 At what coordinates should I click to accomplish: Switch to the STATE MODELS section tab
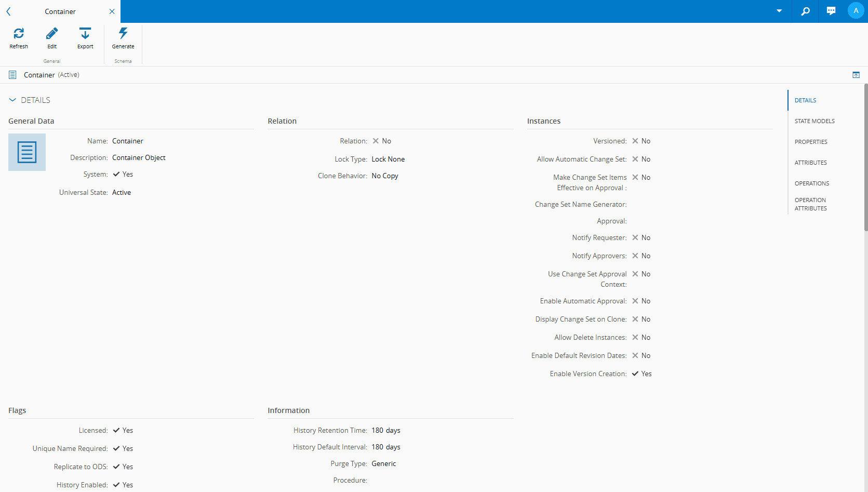click(814, 121)
